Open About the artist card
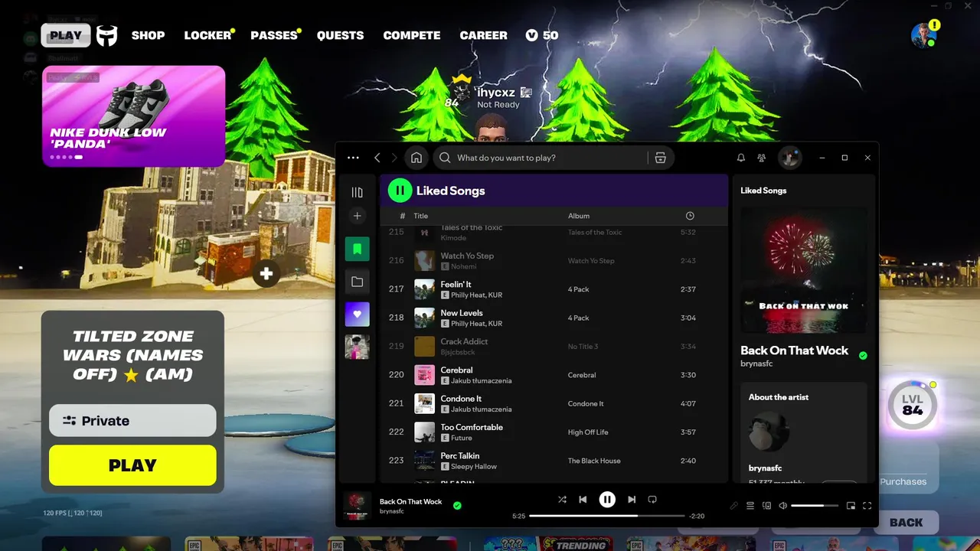Viewport: 980px width, 551px height. (x=803, y=432)
